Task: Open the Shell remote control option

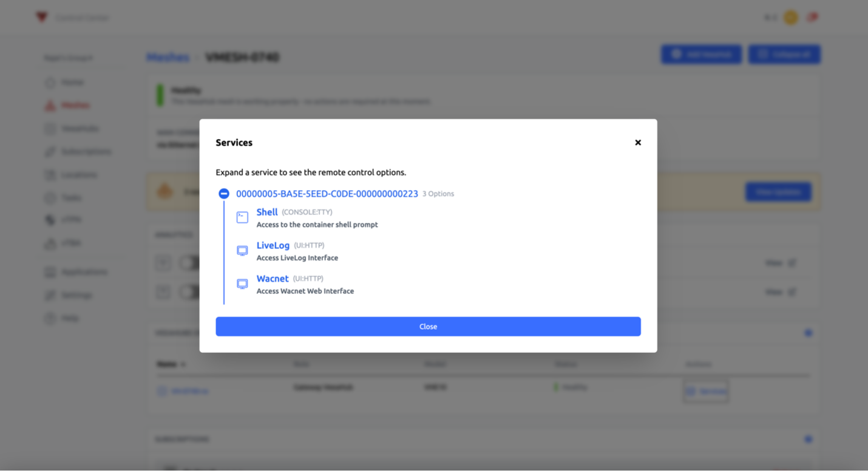Action: [267, 212]
